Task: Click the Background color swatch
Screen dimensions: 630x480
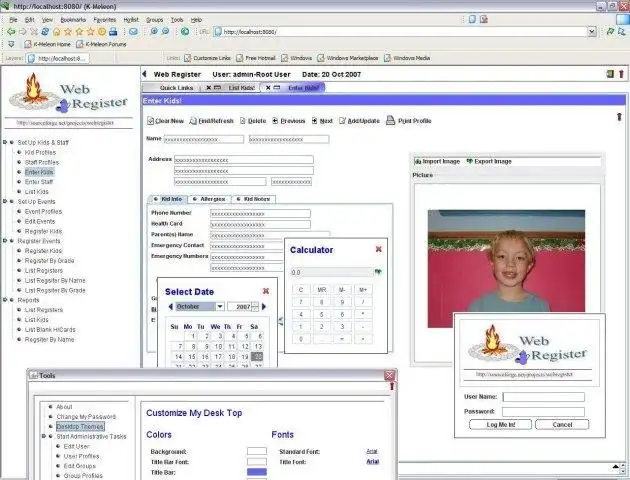Action: click(x=257, y=451)
